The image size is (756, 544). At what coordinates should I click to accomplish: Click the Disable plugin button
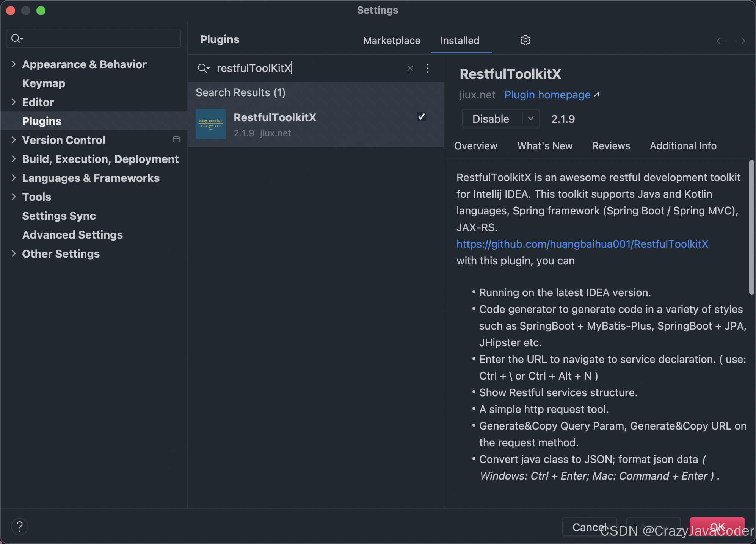[x=492, y=119]
